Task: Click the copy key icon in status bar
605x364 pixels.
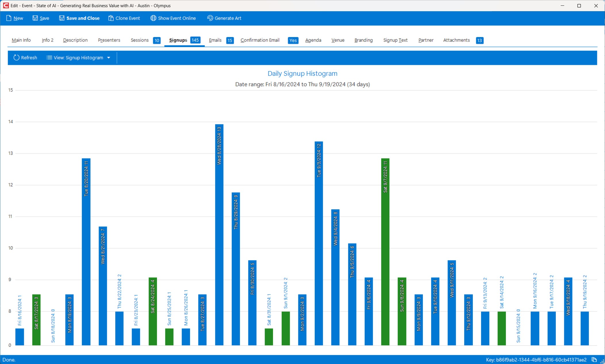Action: pos(594,360)
